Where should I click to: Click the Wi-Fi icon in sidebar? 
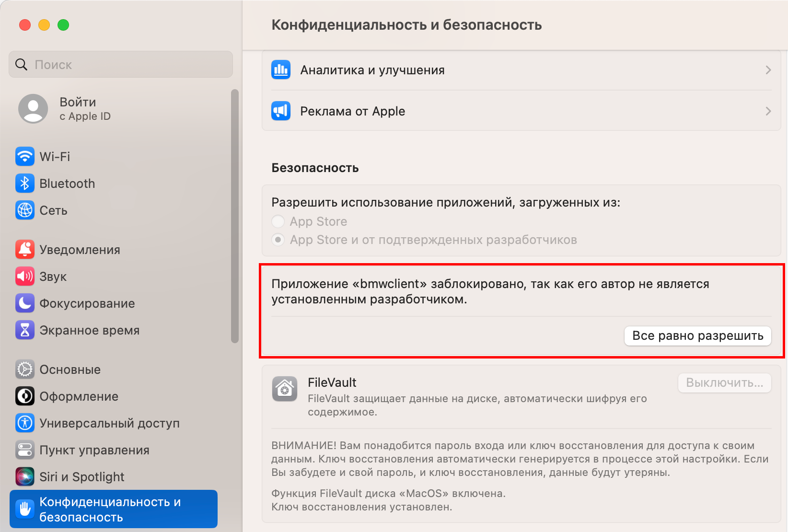click(25, 157)
